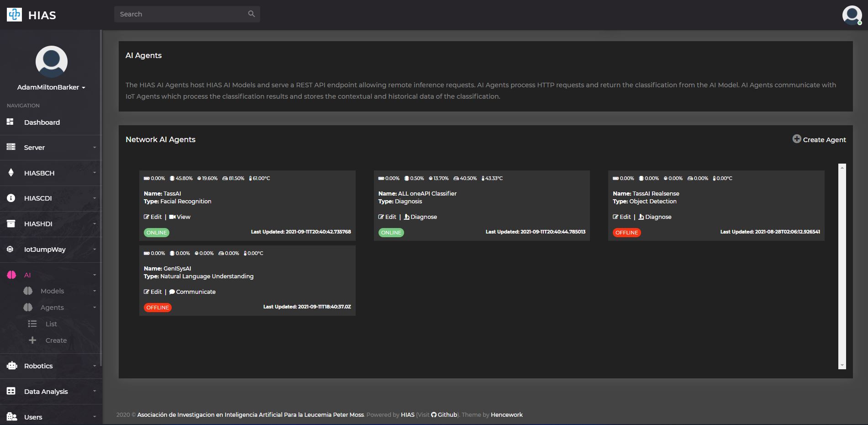View the TassAI agent
Viewport: 868px width, 425px height.
pyautogui.click(x=180, y=217)
